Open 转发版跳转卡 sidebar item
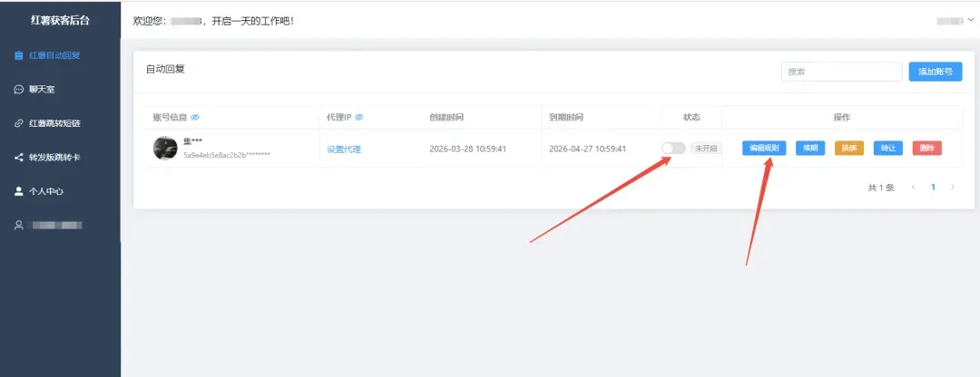This screenshot has width=980, height=377. point(60,158)
